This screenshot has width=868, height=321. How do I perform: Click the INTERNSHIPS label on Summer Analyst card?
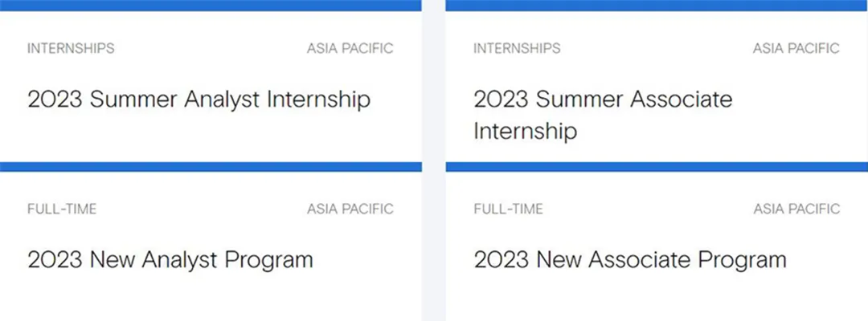[71, 49]
